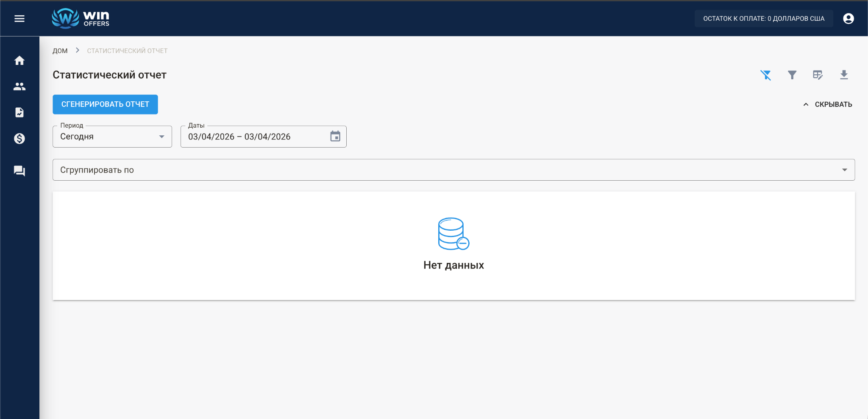
Task: Open the chat messages sidebar icon
Action: pyautogui.click(x=19, y=171)
